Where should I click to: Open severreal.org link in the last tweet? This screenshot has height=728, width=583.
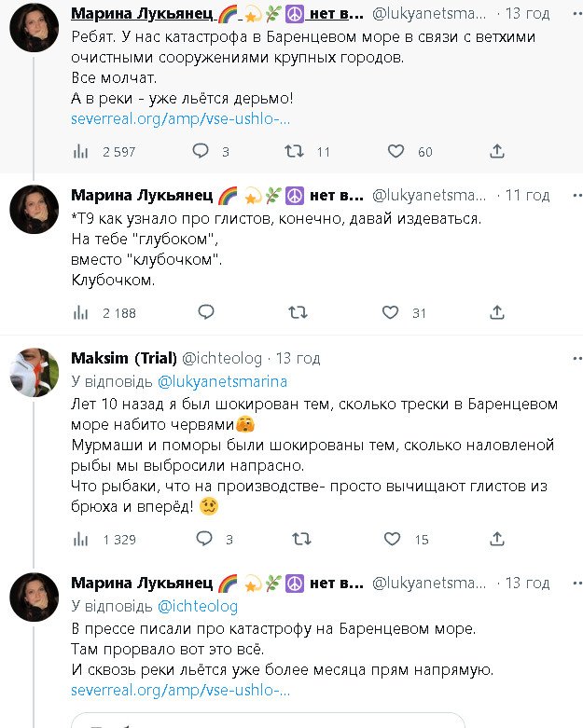pos(180,690)
